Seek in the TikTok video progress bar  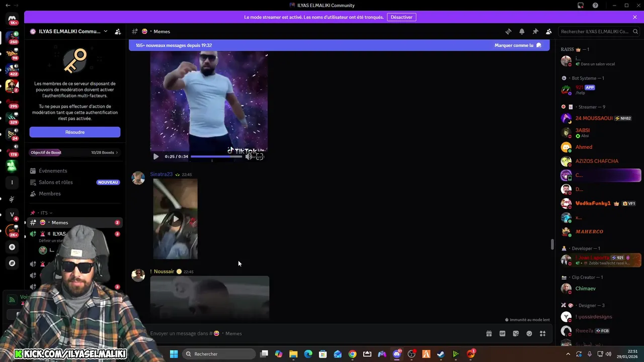[216, 156]
